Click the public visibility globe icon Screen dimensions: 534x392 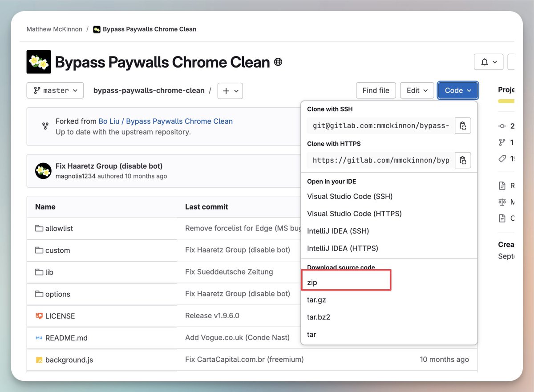click(x=278, y=62)
